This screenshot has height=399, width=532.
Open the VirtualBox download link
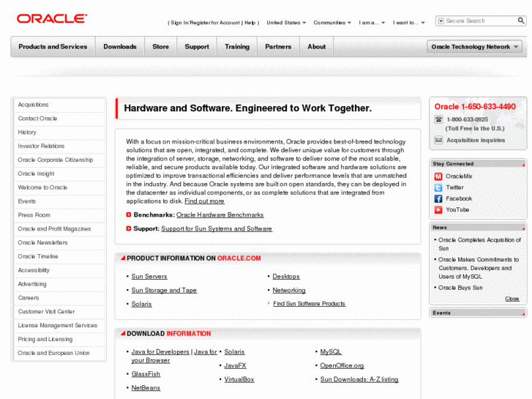click(239, 379)
